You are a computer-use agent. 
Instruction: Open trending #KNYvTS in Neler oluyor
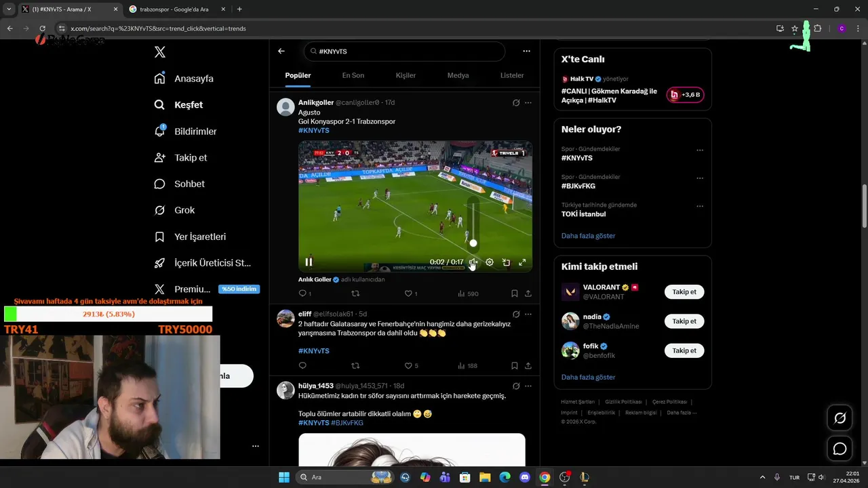pos(576,158)
